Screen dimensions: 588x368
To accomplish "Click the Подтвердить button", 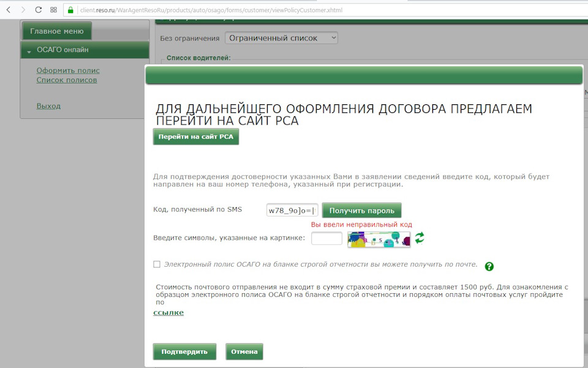I will point(184,352).
